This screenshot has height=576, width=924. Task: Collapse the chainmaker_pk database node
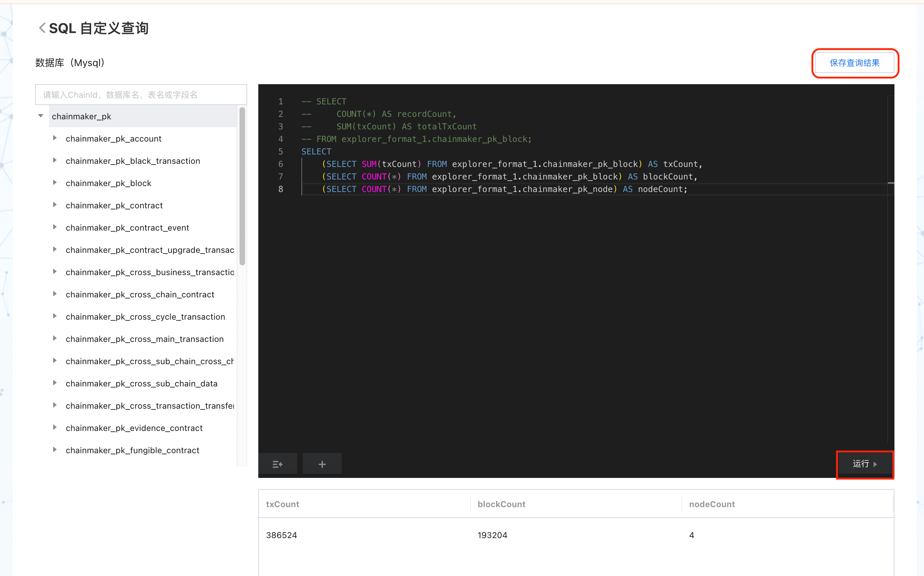41,116
